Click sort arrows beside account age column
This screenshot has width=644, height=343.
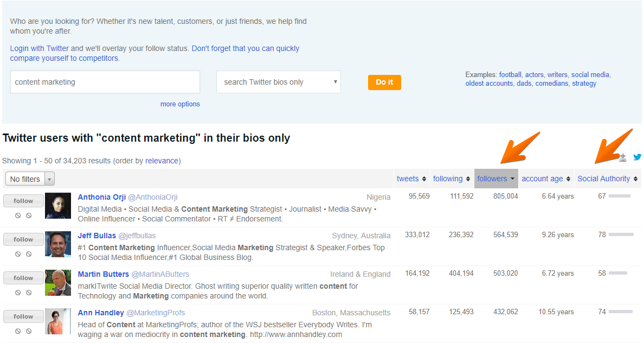point(568,179)
